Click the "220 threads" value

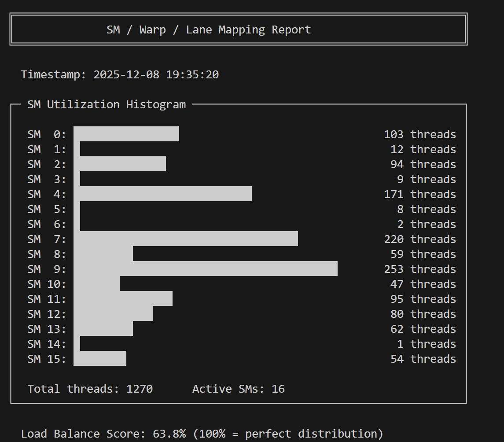tap(419, 239)
